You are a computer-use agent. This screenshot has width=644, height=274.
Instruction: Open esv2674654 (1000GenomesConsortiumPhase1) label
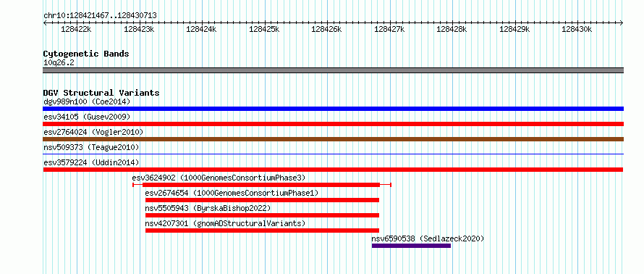(x=232, y=193)
